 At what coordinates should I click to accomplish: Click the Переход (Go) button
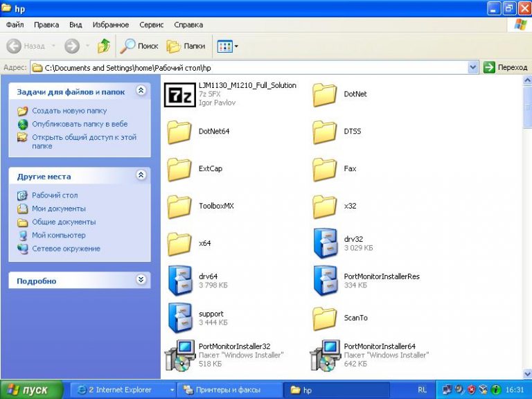click(506, 67)
